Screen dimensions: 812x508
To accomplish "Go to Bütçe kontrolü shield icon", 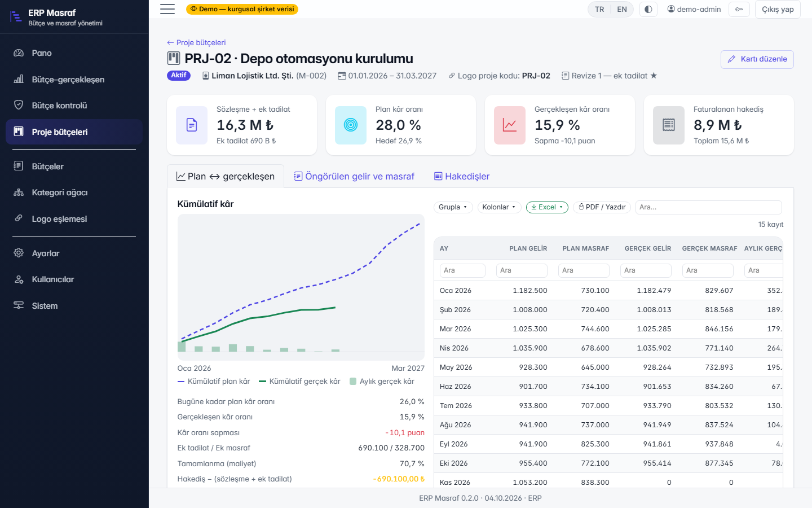I will pyautogui.click(x=19, y=105).
